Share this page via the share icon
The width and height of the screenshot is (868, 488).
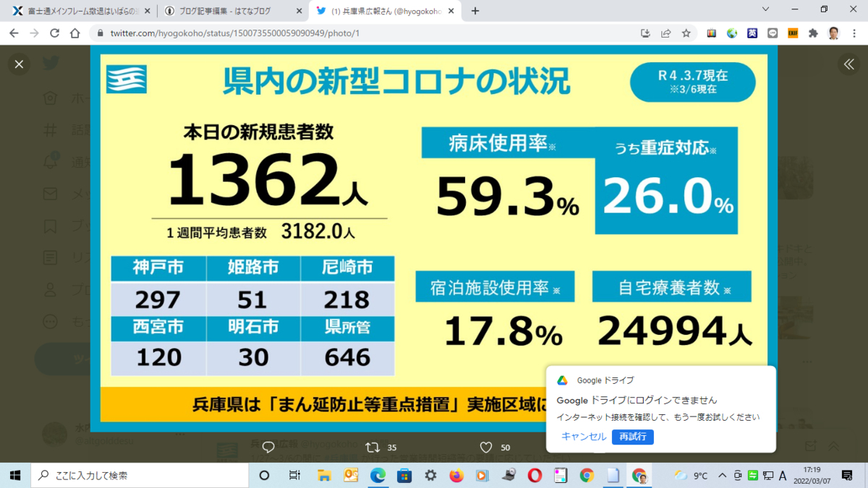[x=666, y=33]
